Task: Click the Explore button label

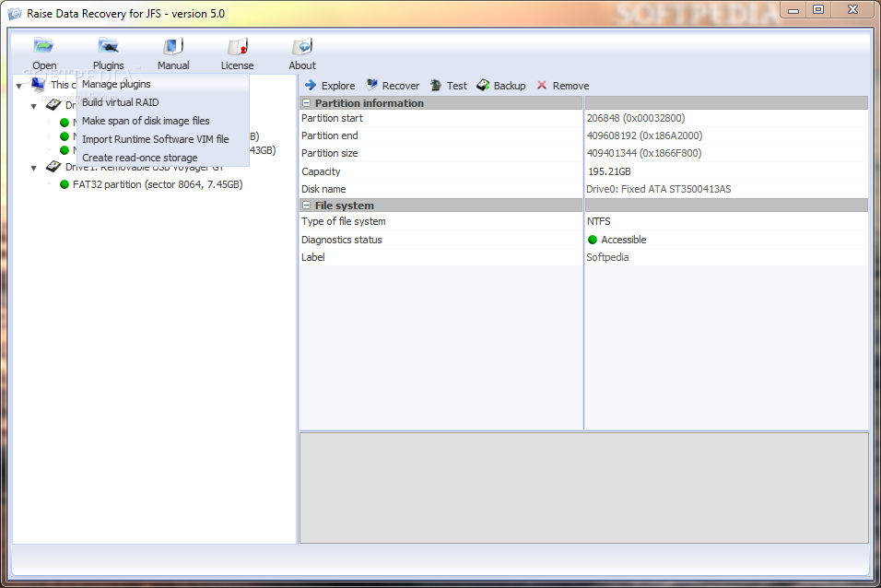Action: [x=338, y=86]
